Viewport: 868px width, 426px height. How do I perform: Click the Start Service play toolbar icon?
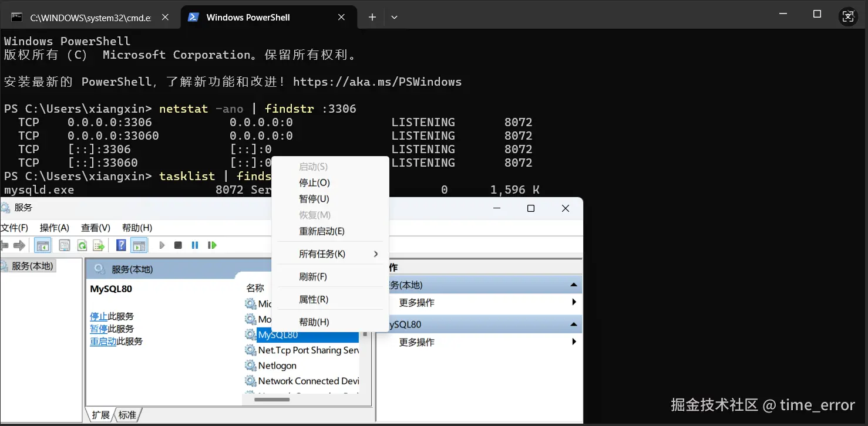tap(162, 245)
